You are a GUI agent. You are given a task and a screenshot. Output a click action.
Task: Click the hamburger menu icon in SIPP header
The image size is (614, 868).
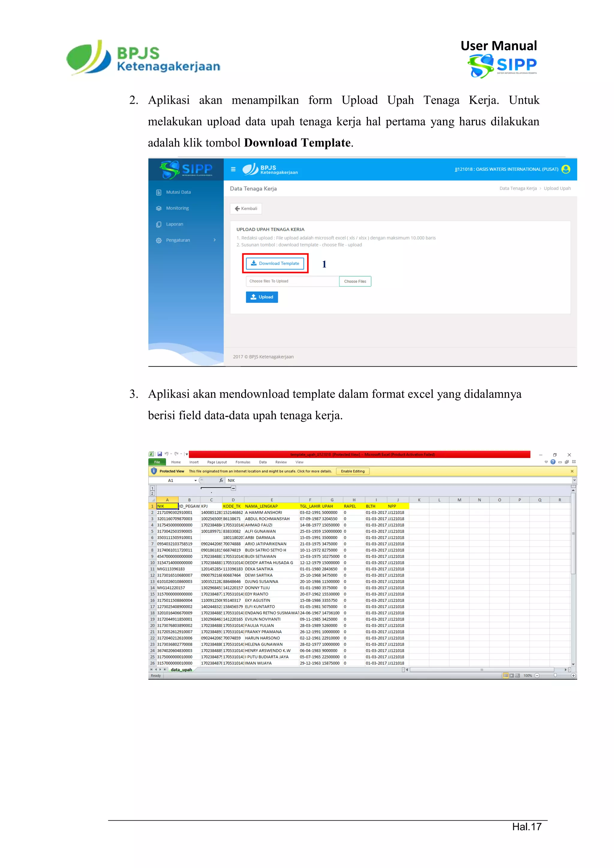[233, 169]
